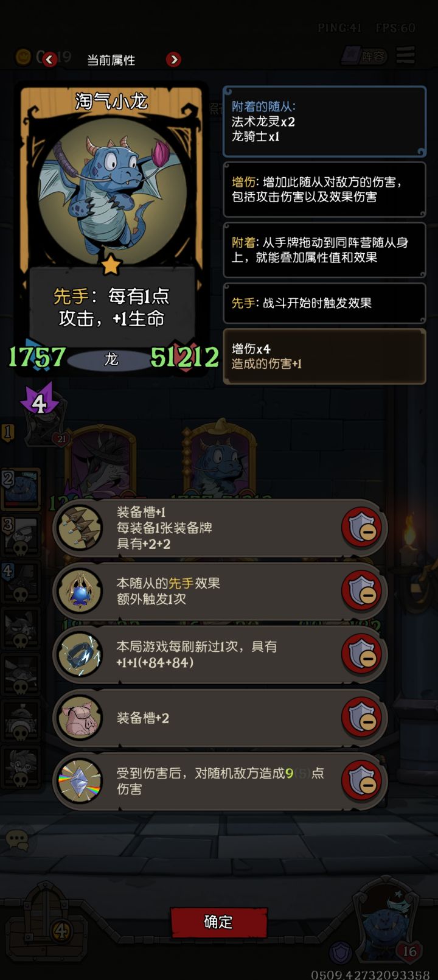Click the pink pig equipment icon
The image size is (438, 980).
(x=80, y=718)
